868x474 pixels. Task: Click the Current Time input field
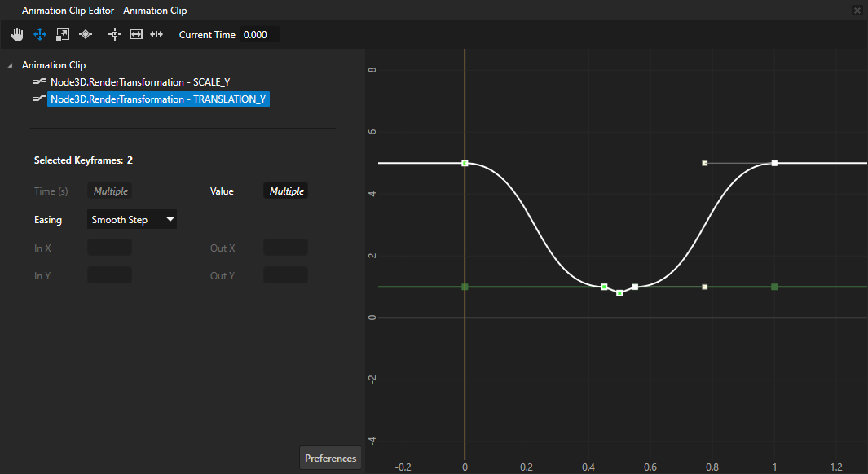tap(259, 35)
